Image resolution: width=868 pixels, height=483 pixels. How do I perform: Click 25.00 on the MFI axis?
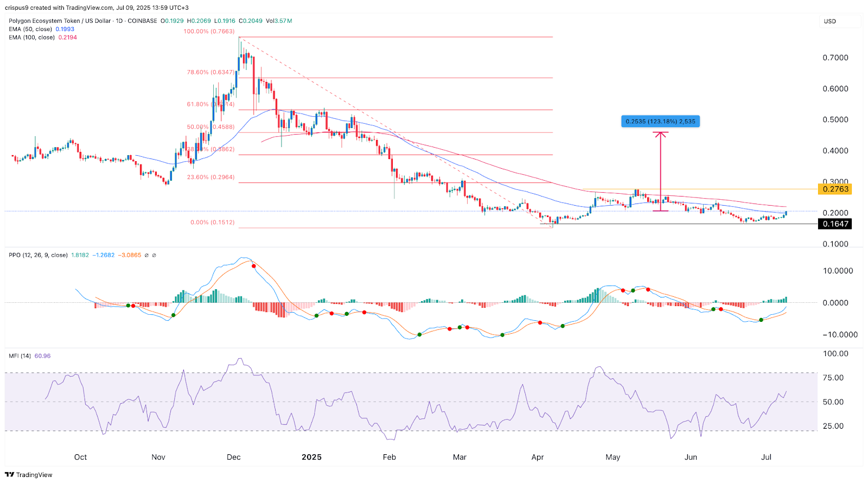coord(833,426)
